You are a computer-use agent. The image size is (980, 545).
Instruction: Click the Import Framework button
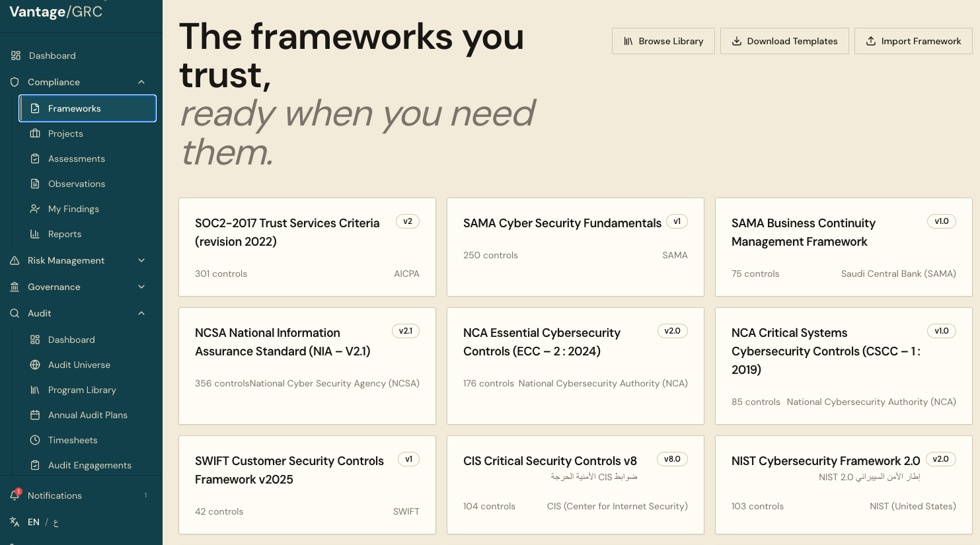[913, 41]
